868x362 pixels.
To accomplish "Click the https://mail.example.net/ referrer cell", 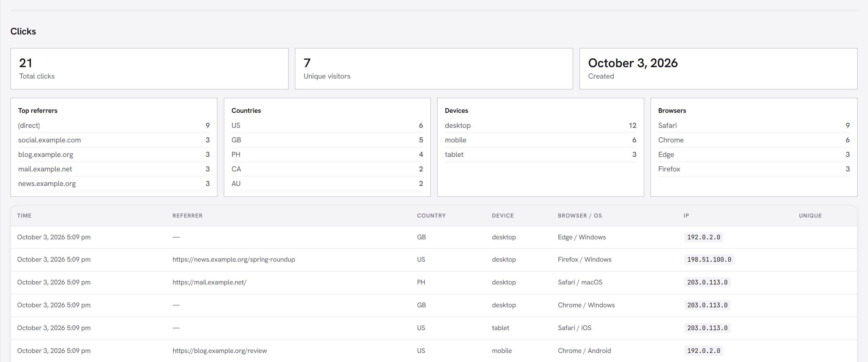I will coord(209,282).
